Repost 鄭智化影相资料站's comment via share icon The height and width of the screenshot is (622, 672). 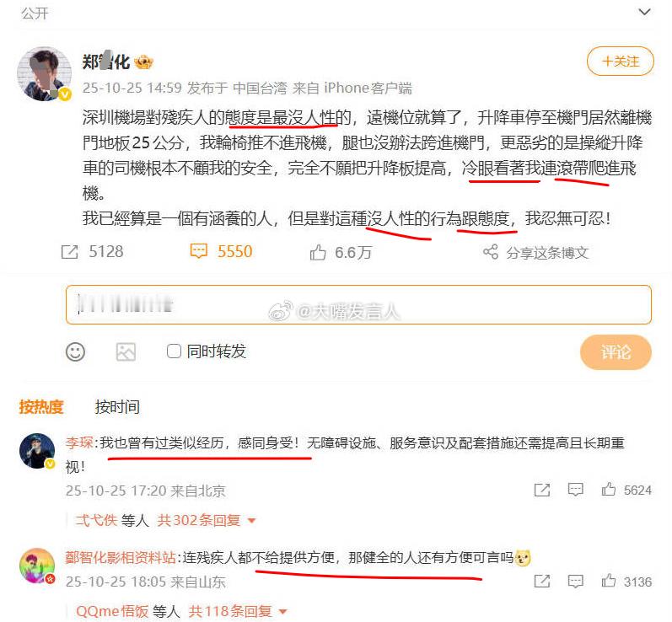tap(542, 582)
